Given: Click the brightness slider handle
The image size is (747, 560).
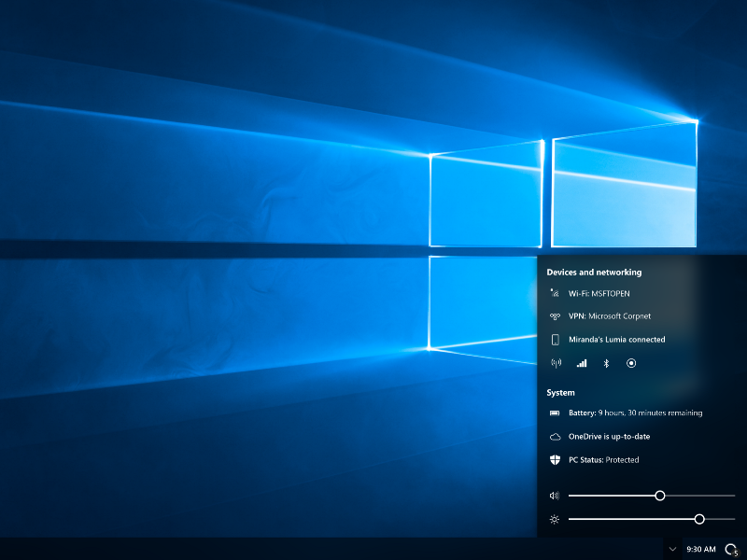Looking at the screenshot, I should tap(699, 519).
